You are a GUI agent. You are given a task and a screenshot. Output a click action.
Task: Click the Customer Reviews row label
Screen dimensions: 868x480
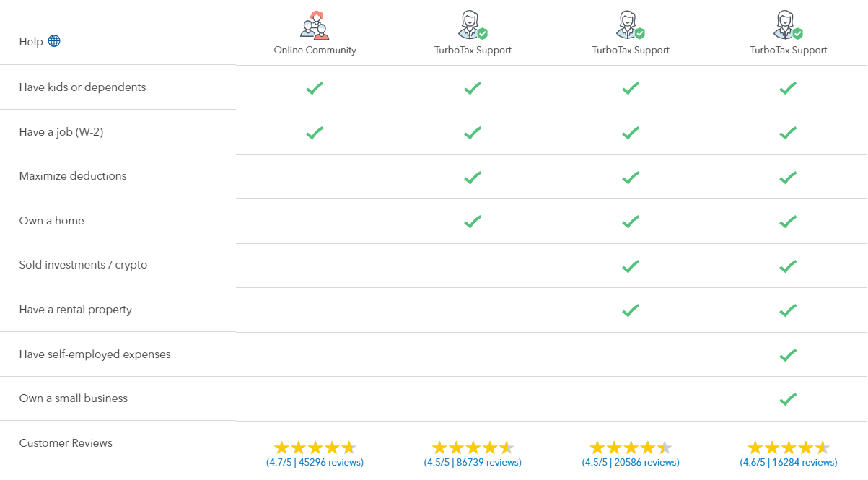(x=66, y=443)
